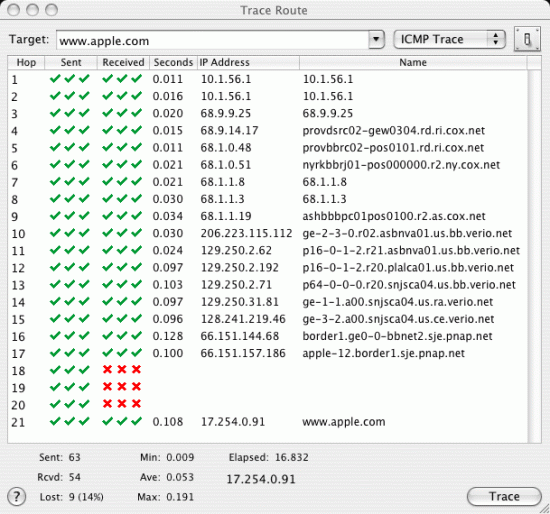Click IP address 129.250.31.81
Image resolution: width=550 pixels, height=514 pixels.
coord(240,302)
